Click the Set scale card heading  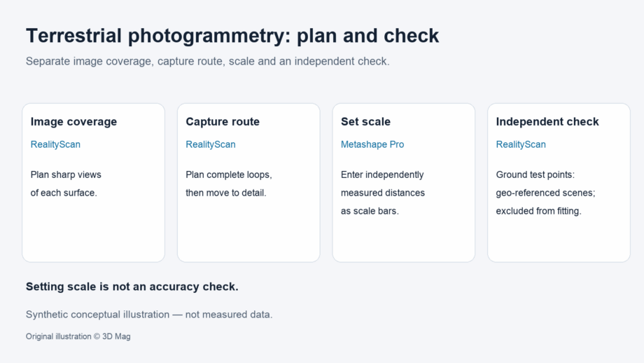pyautogui.click(x=365, y=122)
